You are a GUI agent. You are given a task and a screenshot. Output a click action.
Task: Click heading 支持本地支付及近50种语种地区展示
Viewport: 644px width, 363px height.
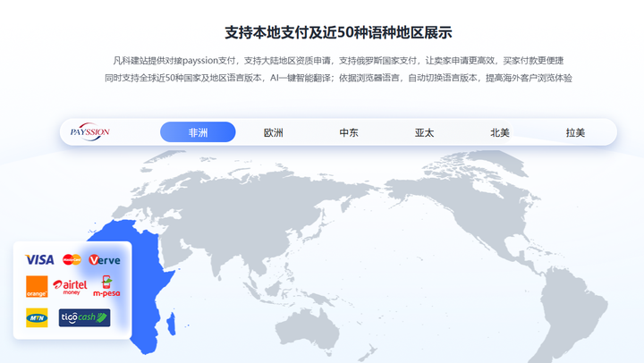pyautogui.click(x=338, y=32)
